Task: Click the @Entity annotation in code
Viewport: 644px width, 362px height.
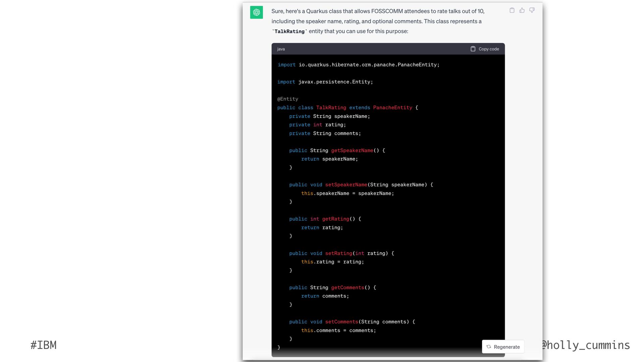Action: point(288,99)
